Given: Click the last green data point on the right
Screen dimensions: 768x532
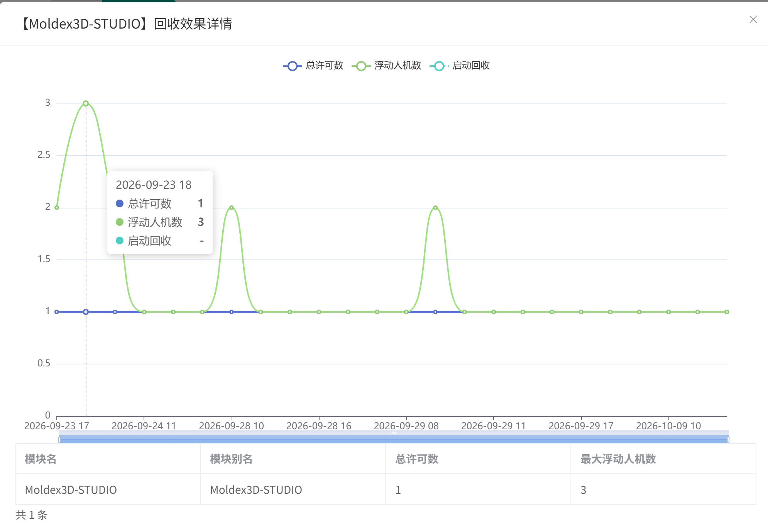Looking at the screenshot, I should (727, 312).
